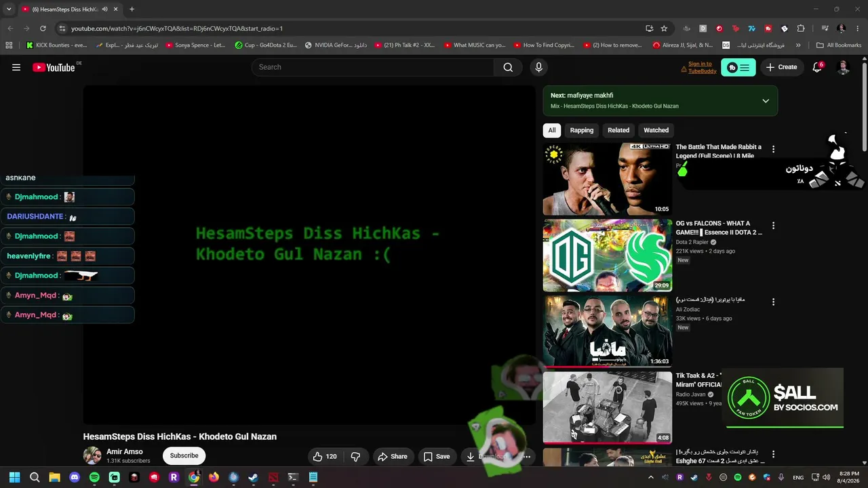Open more options for Ali Zodiac video
868x488 pixels.
773,302
